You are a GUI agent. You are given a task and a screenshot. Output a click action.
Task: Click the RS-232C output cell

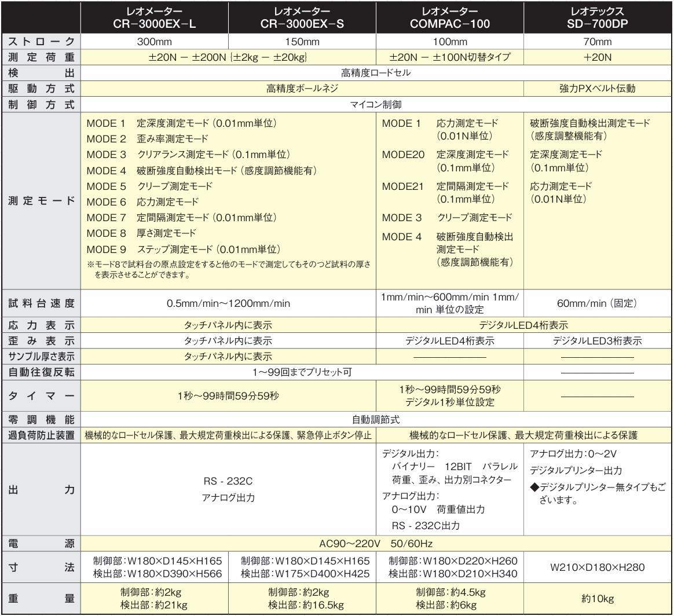229,481
